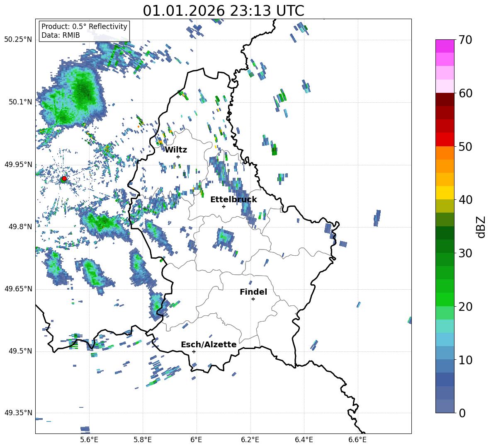Click the 6.4°E longitude label
Image resolution: width=491 pixels, height=448 pixels.
tap(304, 440)
